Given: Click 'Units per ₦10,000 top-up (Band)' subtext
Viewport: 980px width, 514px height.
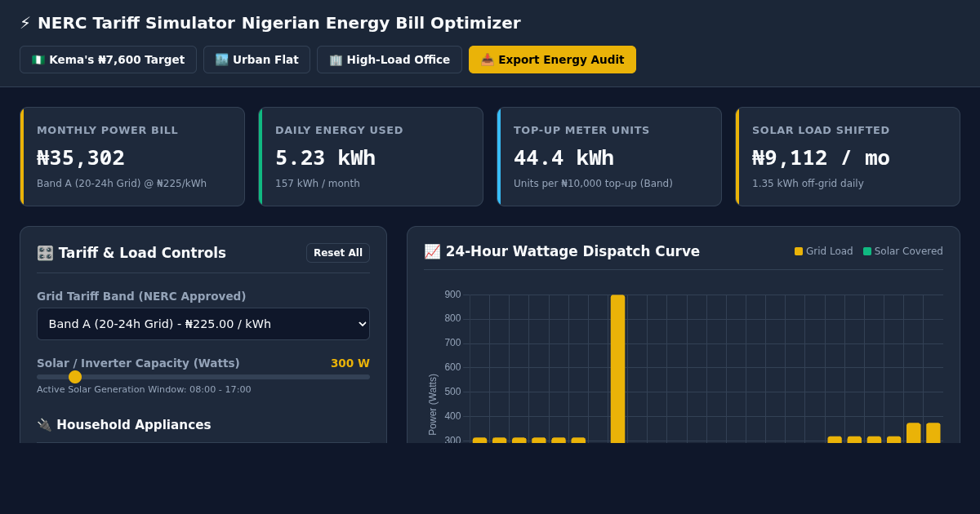Looking at the screenshot, I should tap(593, 184).
